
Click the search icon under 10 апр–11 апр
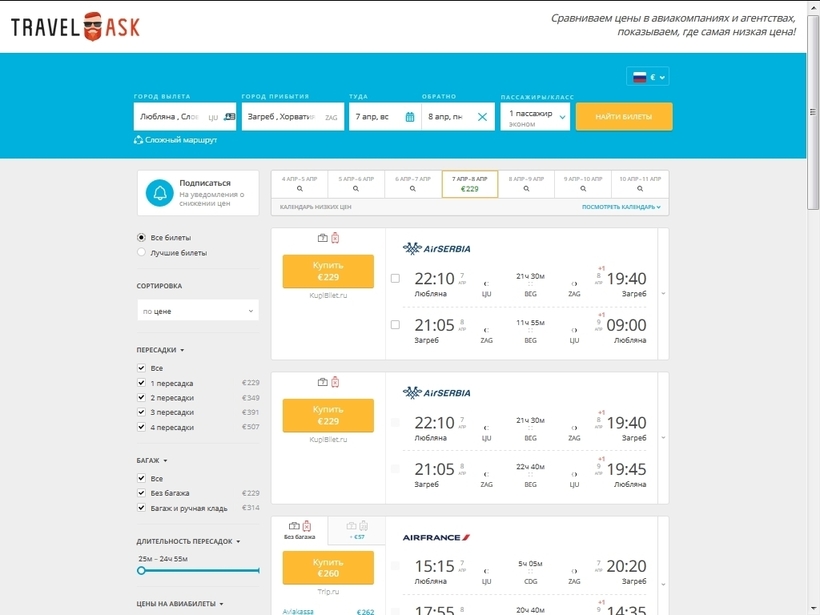[x=640, y=189]
